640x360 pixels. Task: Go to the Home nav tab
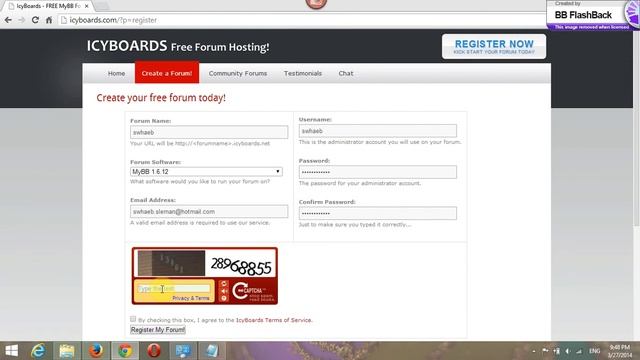[116, 73]
